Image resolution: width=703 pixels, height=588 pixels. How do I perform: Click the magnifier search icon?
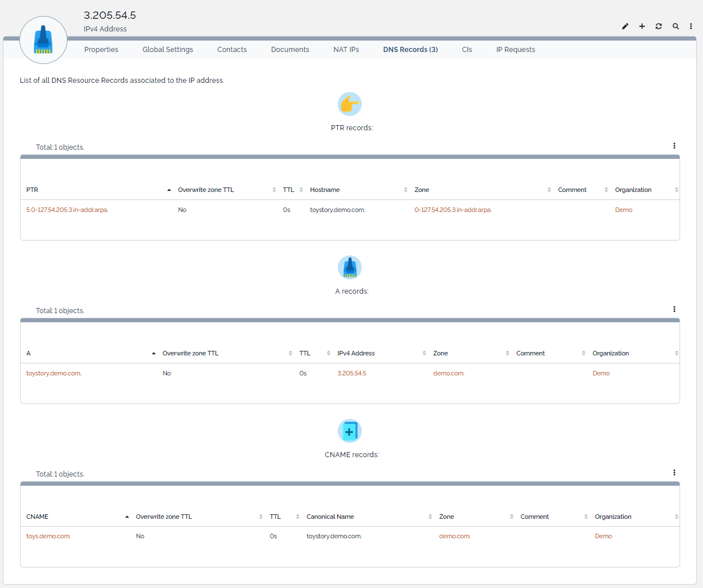pyautogui.click(x=676, y=26)
